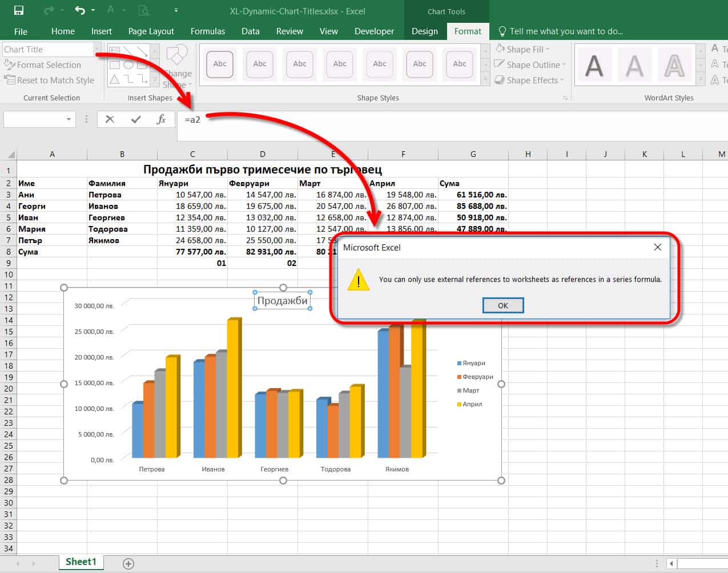
Task: Select the Sheet1 tab
Action: pos(81,562)
